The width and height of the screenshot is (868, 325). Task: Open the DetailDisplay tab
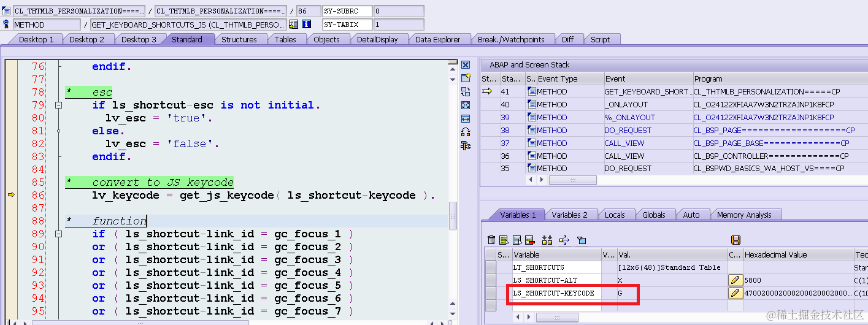pyautogui.click(x=377, y=39)
